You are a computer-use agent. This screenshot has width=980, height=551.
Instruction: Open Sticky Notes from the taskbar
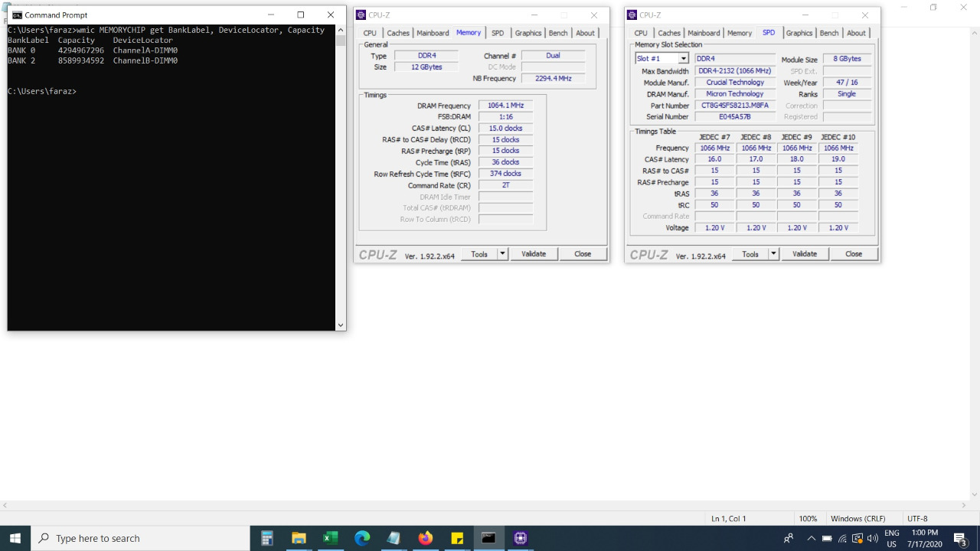(457, 538)
